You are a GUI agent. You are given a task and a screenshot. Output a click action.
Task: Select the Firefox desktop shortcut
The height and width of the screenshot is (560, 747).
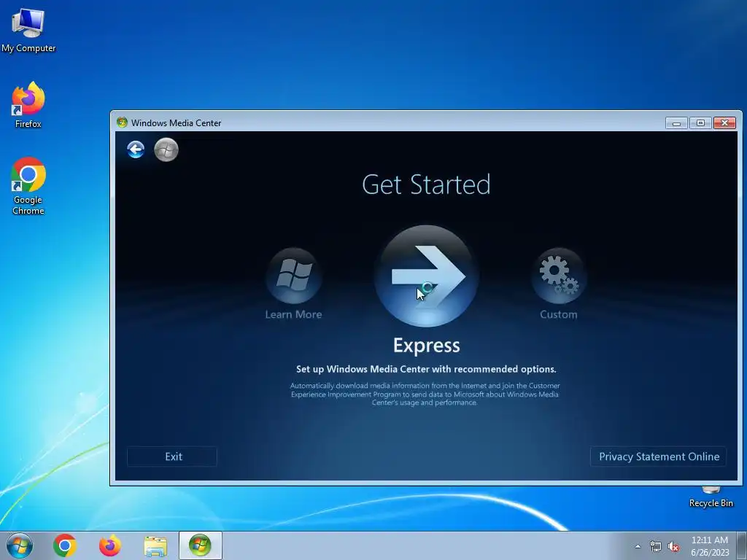[x=28, y=105]
